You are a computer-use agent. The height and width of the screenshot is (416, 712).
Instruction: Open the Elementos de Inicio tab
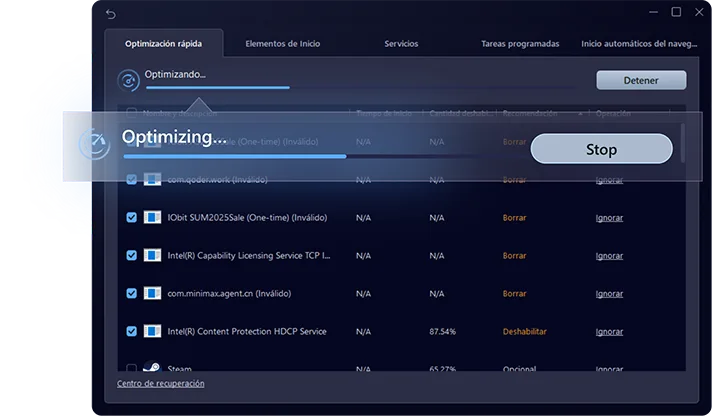(282, 44)
